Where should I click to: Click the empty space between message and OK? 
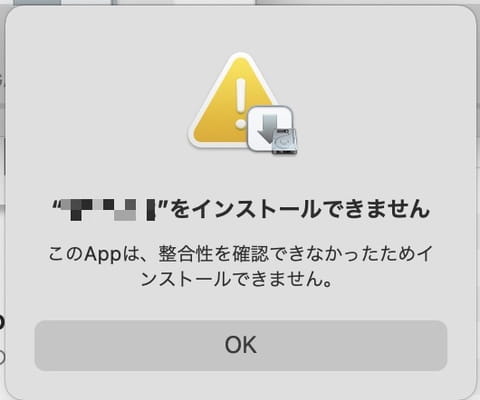(x=240, y=305)
